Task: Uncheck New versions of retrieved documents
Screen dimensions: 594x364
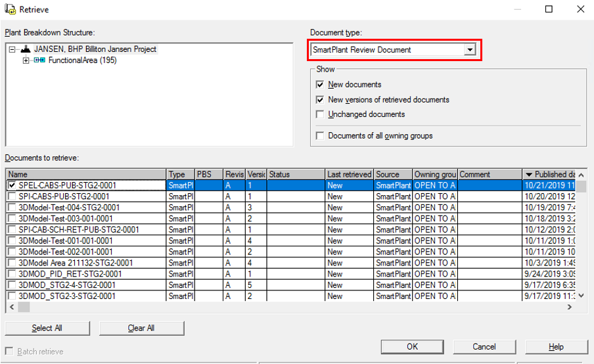Action: point(320,100)
